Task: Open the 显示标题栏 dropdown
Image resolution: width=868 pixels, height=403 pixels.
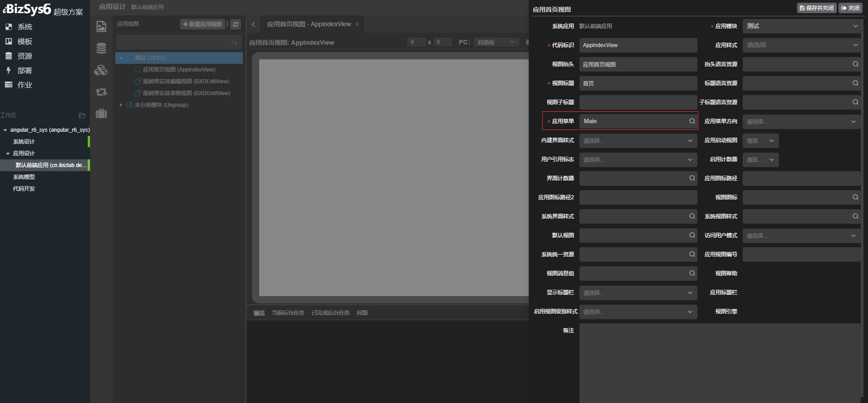Action: pos(638,293)
